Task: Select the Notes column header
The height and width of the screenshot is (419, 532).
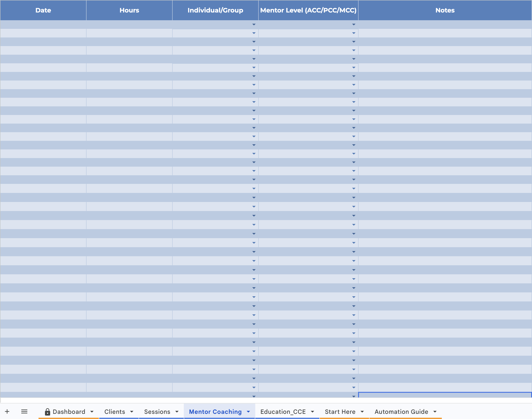Action: pyautogui.click(x=445, y=10)
